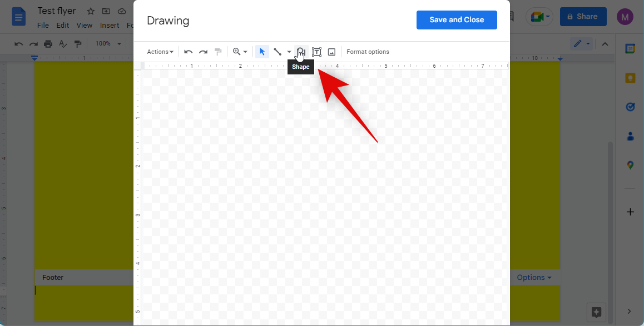Select the Shape tool in drawing toolbar
Image resolution: width=644 pixels, height=326 pixels.
(301, 52)
